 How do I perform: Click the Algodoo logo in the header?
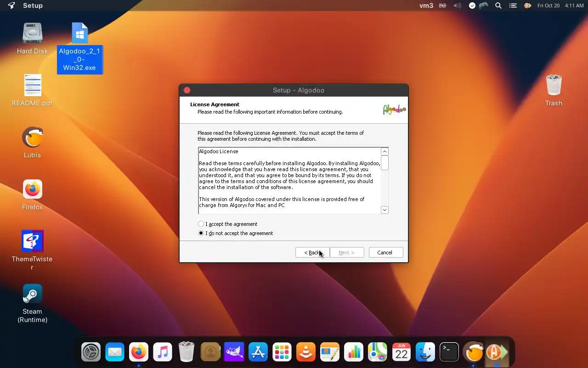(395, 109)
